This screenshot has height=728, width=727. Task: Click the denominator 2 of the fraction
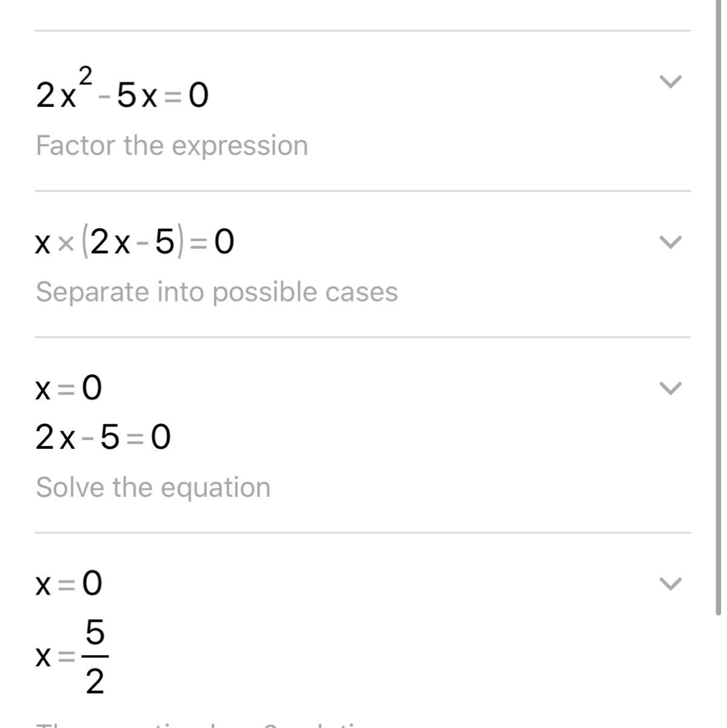[x=95, y=682]
